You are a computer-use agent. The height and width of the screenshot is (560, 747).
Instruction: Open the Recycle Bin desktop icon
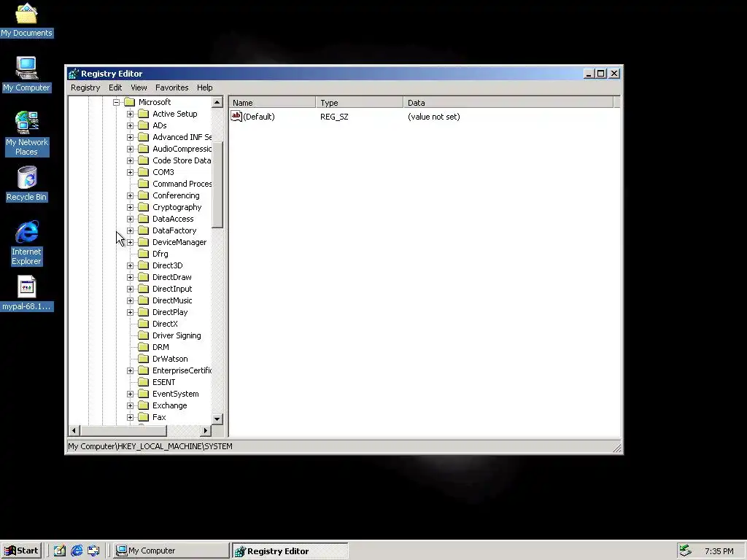pos(27,184)
